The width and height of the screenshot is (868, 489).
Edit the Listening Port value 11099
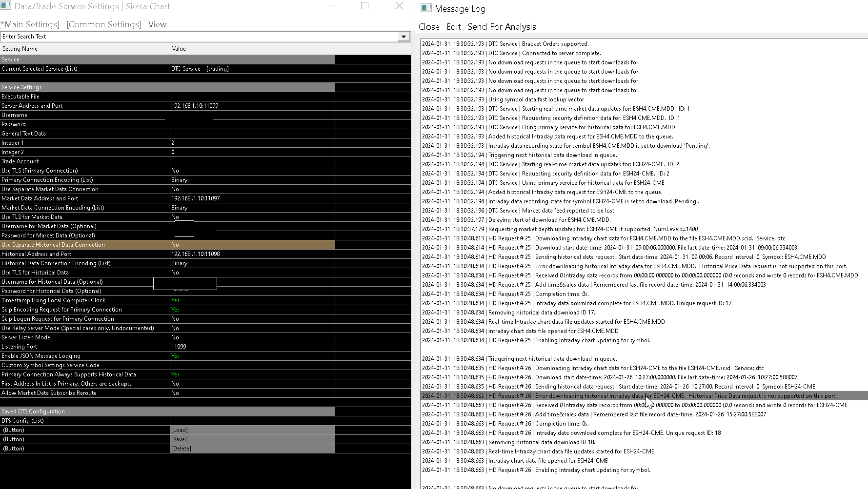tap(252, 347)
